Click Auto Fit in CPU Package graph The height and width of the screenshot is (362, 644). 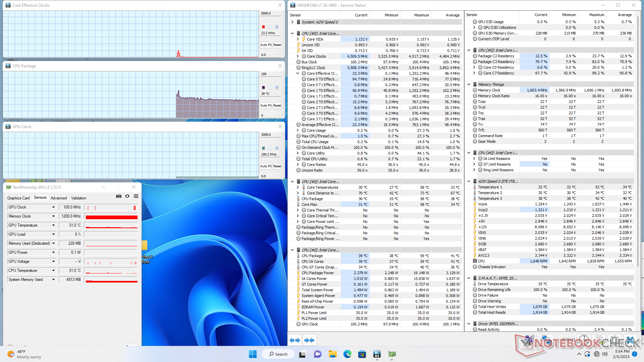click(x=266, y=106)
